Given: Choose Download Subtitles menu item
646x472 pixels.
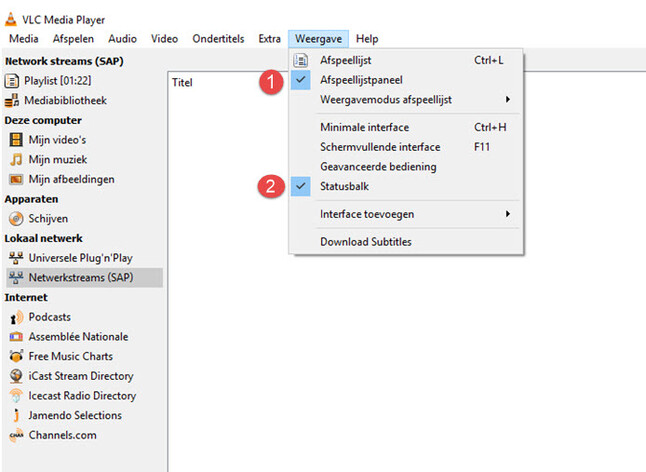Looking at the screenshot, I should click(x=406, y=242).
